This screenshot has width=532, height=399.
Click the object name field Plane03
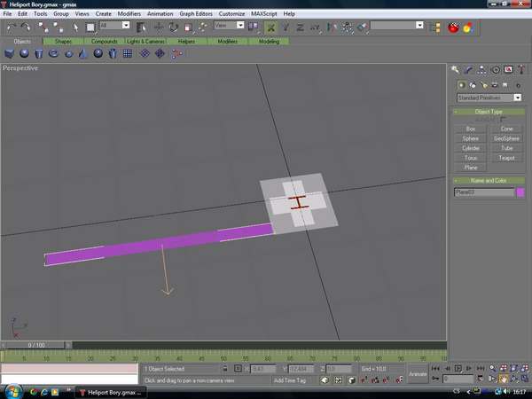point(484,192)
